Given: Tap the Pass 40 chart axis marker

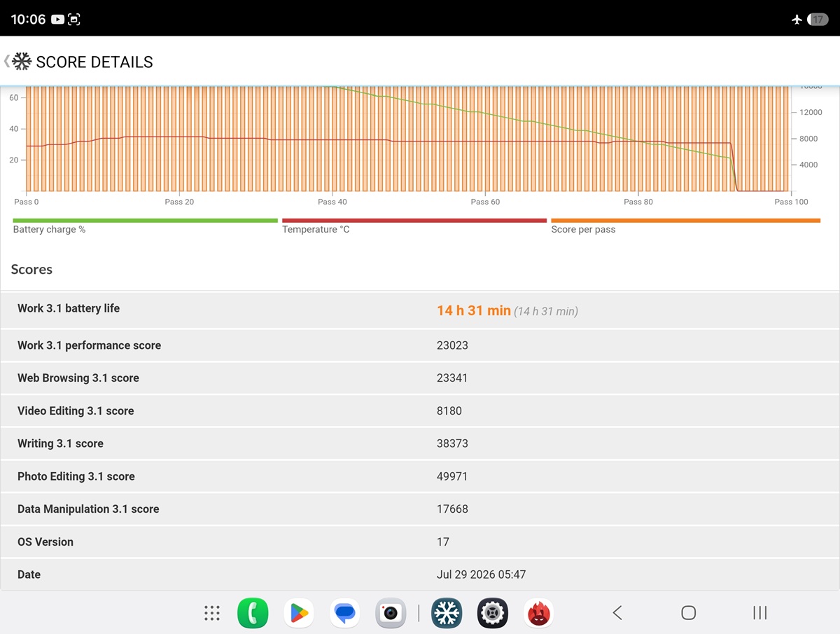Looking at the screenshot, I should (x=332, y=202).
